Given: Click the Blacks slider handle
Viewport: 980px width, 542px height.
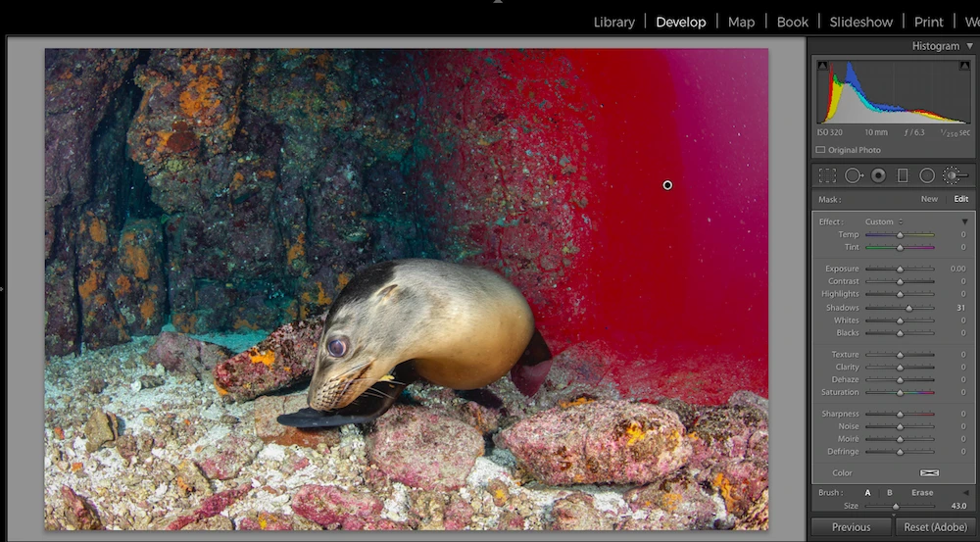Looking at the screenshot, I should click(900, 333).
